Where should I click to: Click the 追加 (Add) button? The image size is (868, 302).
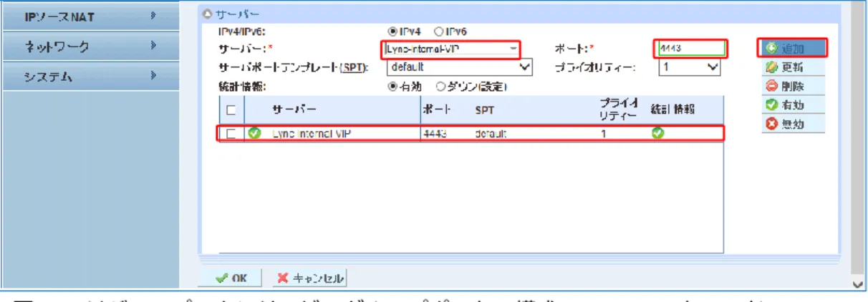[792, 49]
